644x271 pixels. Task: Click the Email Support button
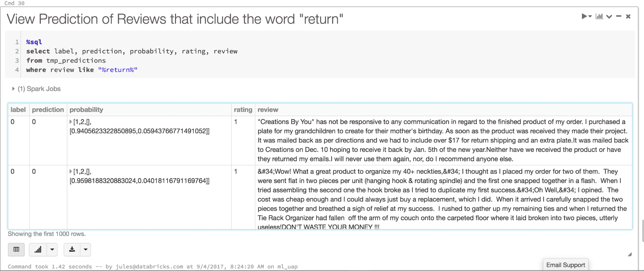click(x=565, y=265)
